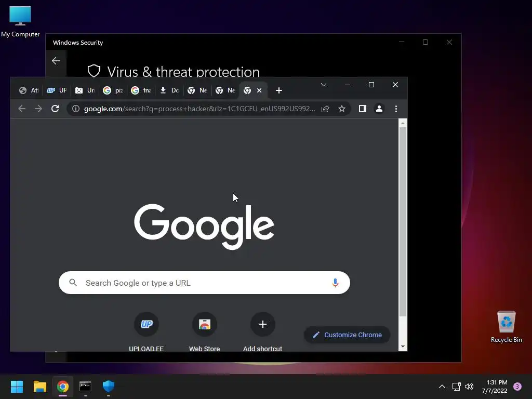532x399 pixels.
Task: Go back in Windows Security window
Action: pos(56,61)
